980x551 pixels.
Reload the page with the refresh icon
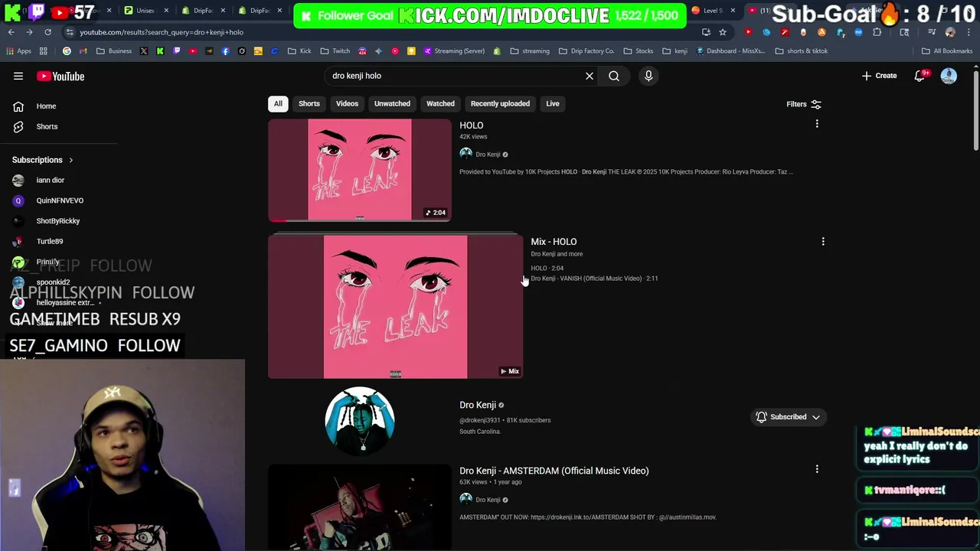pos(47,32)
